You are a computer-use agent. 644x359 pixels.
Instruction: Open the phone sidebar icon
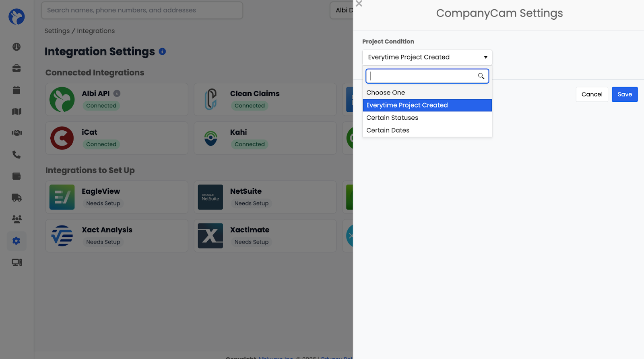(17, 154)
